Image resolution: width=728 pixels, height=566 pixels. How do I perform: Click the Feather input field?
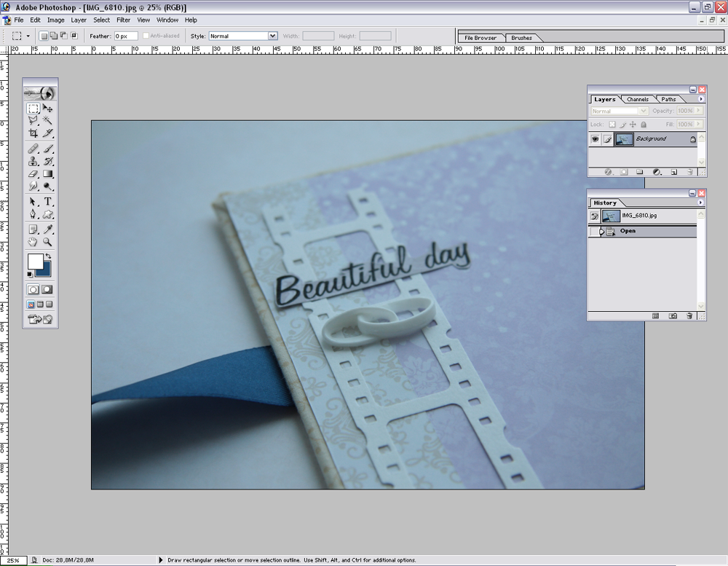[x=126, y=36]
